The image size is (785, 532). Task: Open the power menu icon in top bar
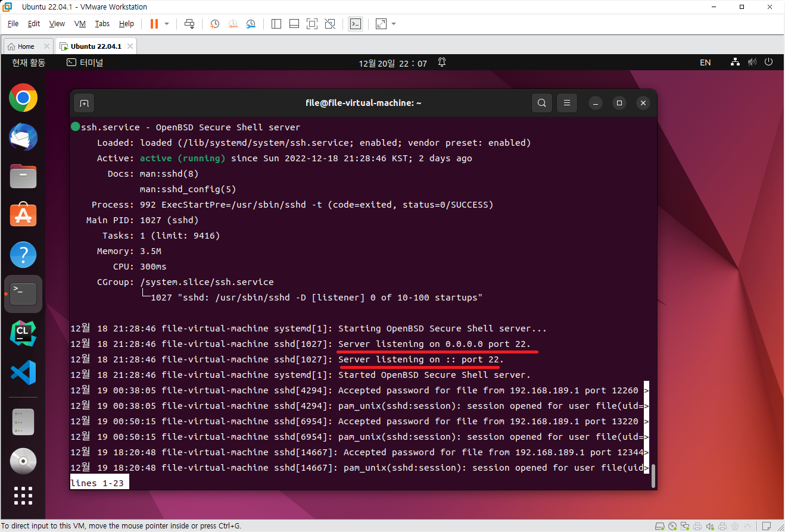[768, 62]
